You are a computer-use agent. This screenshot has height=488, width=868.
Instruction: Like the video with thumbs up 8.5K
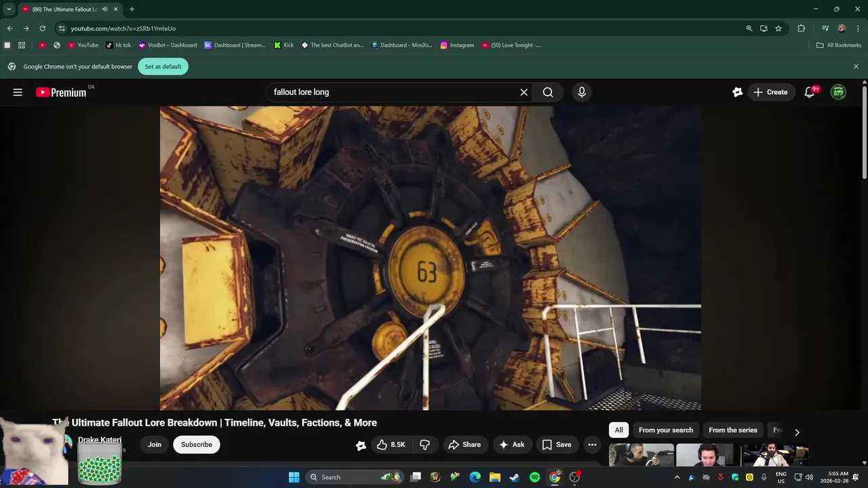391,445
